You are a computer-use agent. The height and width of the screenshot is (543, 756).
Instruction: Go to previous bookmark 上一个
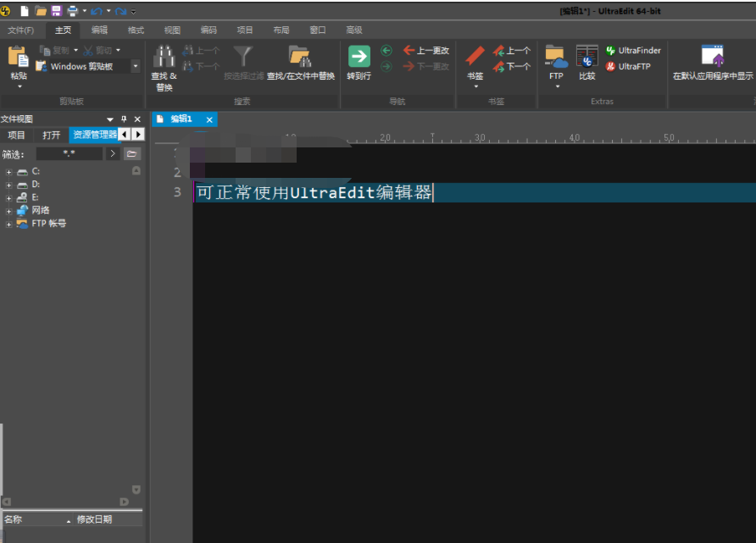click(x=512, y=50)
